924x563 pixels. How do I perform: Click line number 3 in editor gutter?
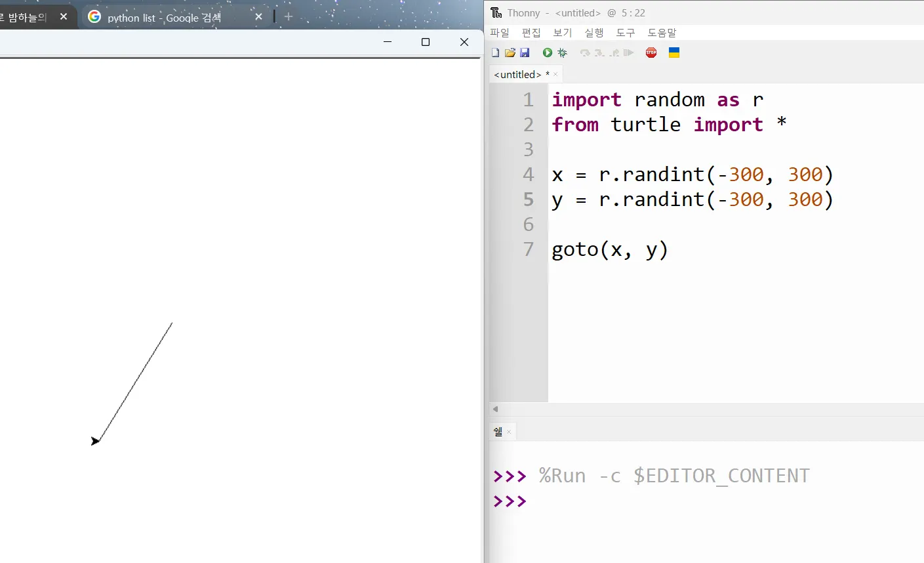[x=529, y=150]
